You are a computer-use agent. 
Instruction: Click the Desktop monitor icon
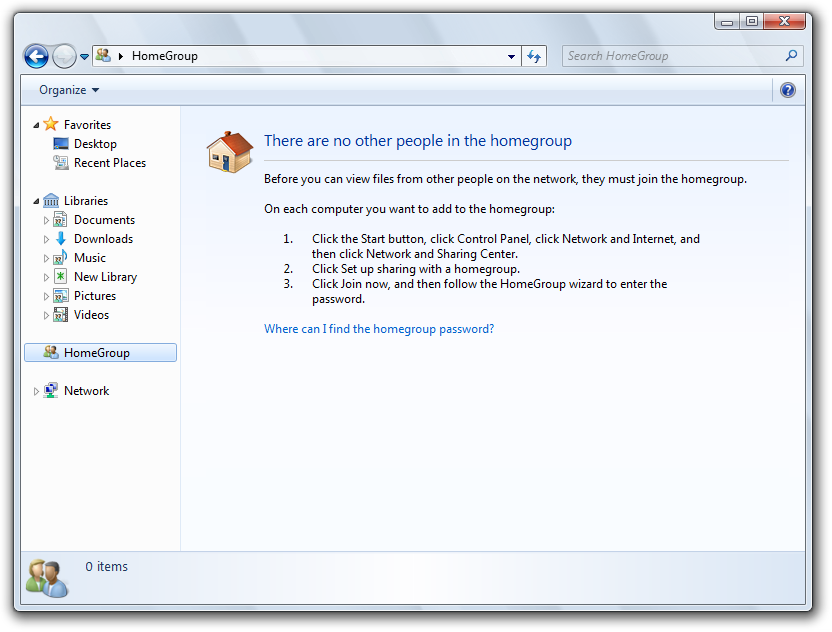click(61, 144)
